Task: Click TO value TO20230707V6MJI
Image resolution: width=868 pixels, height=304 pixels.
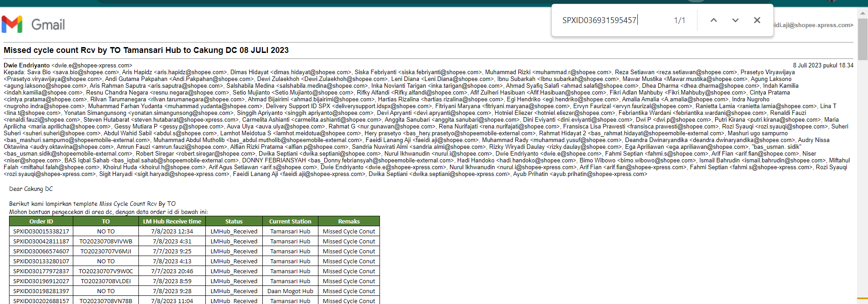Action: click(106, 252)
